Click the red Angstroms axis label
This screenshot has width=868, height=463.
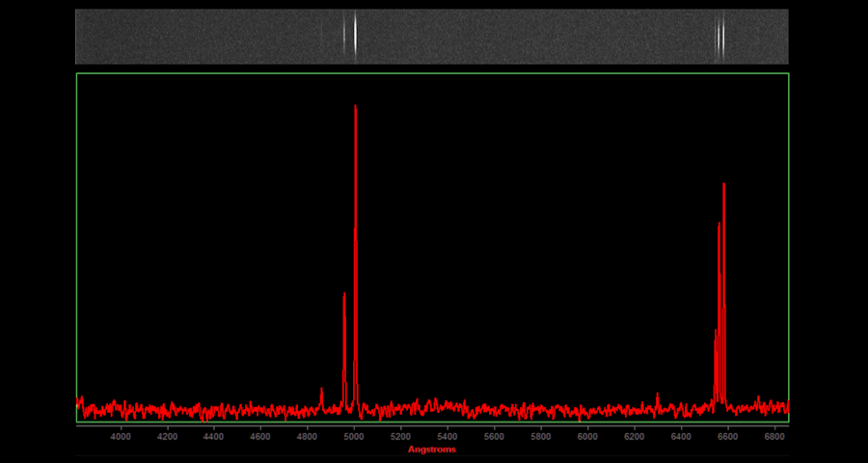tap(431, 449)
